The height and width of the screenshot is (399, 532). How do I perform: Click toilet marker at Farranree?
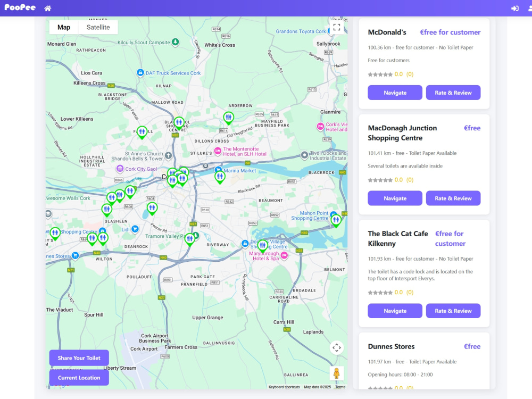tap(142, 132)
